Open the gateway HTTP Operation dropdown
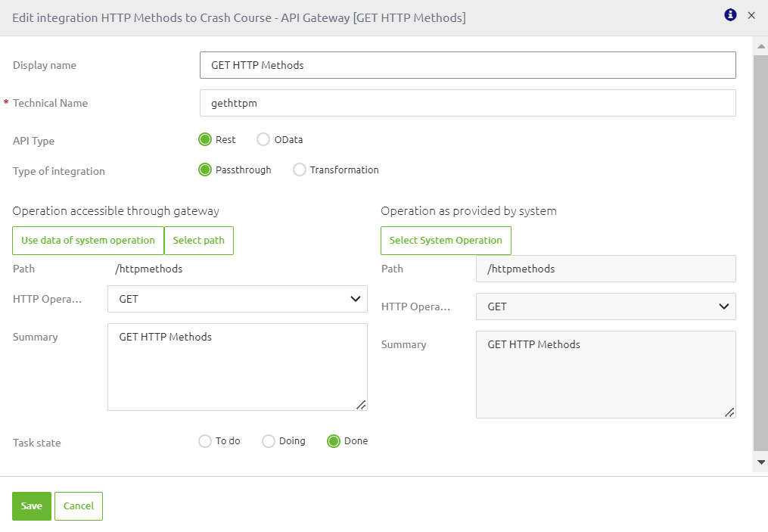Image resolution: width=768 pixels, height=532 pixels. (356, 299)
